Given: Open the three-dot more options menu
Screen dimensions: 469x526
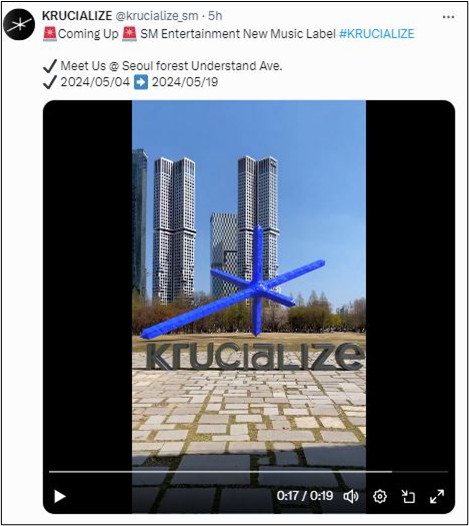Looking at the screenshot, I should (x=448, y=17).
